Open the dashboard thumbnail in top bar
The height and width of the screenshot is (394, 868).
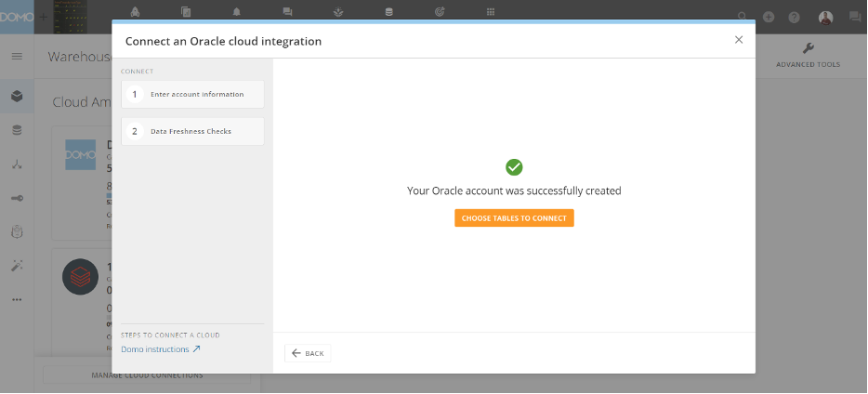click(70, 17)
